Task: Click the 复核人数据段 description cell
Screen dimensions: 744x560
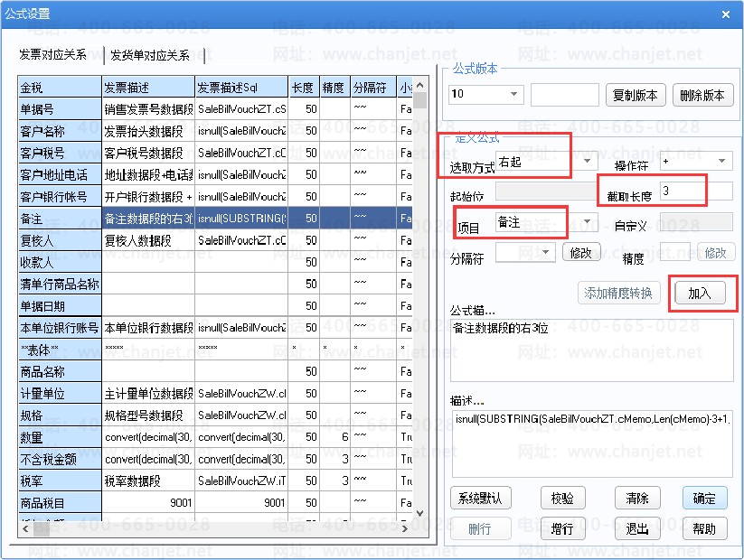Action: point(148,240)
